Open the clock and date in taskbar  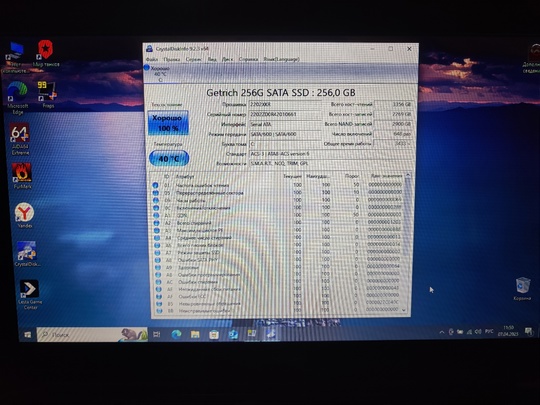click(x=508, y=331)
